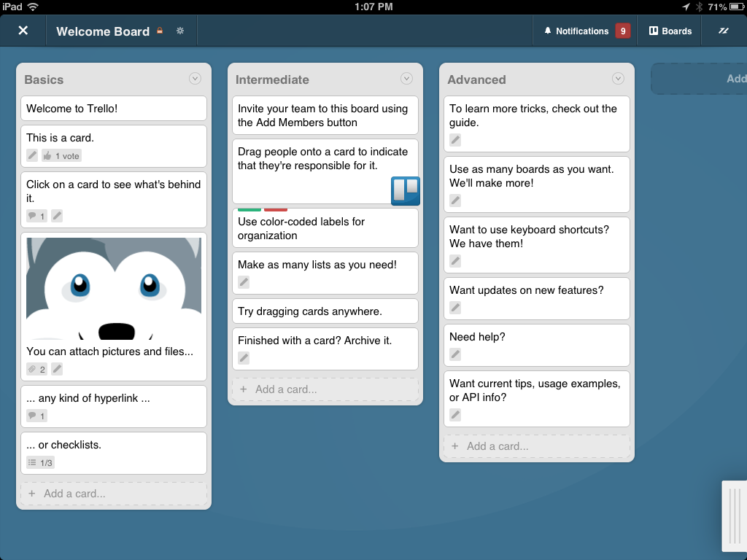Open the Intermediate list menu chevron
This screenshot has width=747, height=560.
click(x=406, y=79)
